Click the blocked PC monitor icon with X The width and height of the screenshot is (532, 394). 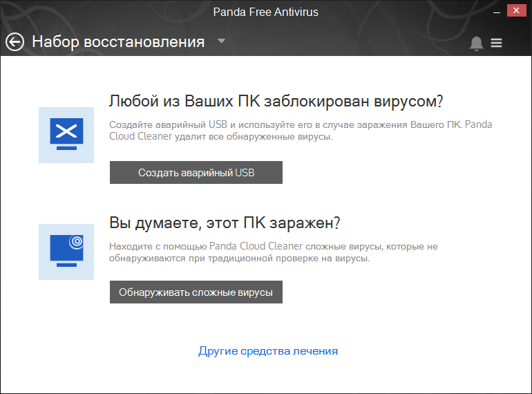click(x=66, y=135)
